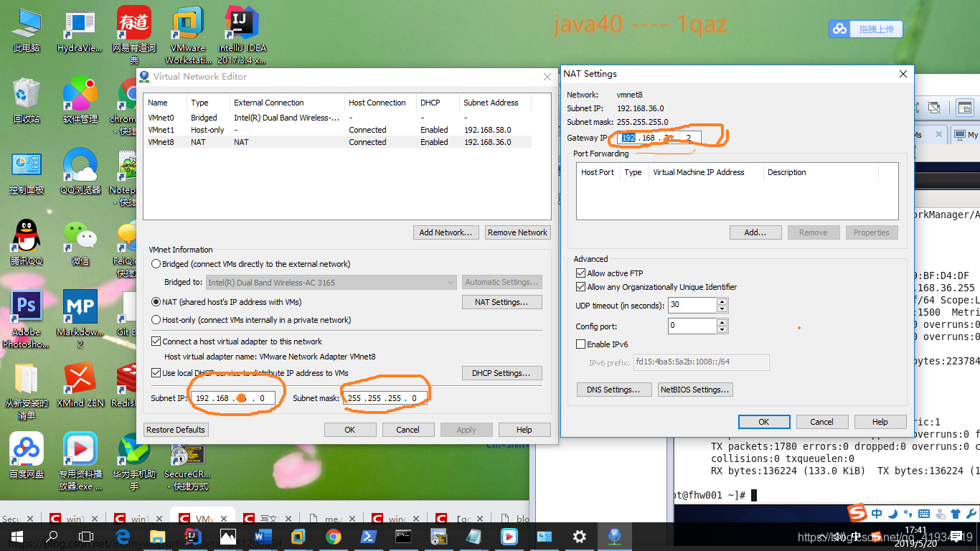The width and height of the screenshot is (980, 551).
Task: Launch 专用资料播放器 desktop shortcut
Action: pyautogui.click(x=80, y=461)
